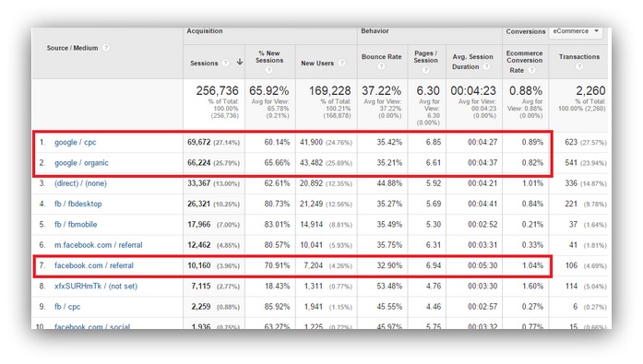Select total transactions value 2,260
Viewport: 643px width, 364px height.
[590, 90]
